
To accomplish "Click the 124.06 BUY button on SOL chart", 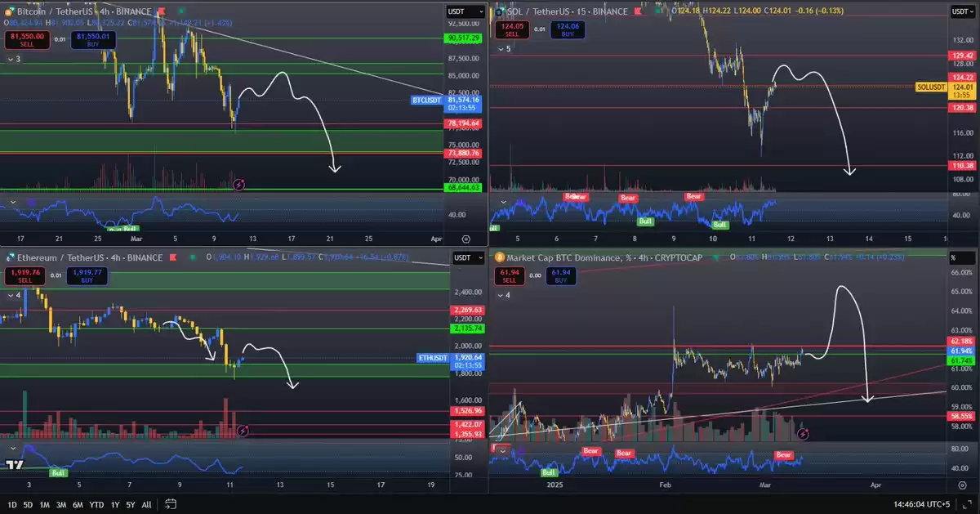I will click(568, 30).
